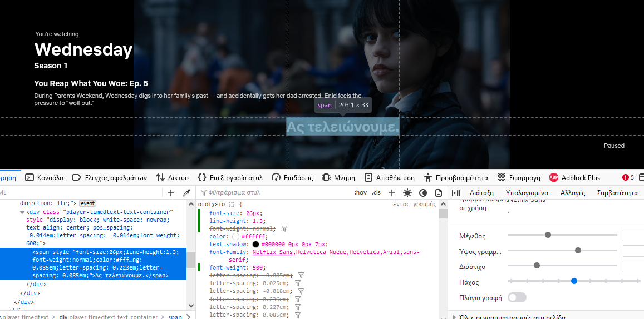
Task: Click filter icon beside letter-spacing: 0.025em
Action: click(x=298, y=283)
